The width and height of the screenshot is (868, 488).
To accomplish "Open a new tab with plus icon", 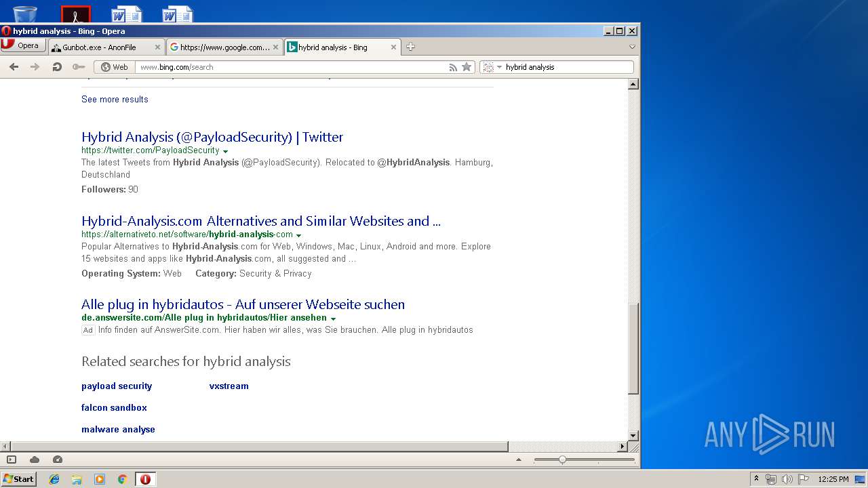I will click(x=410, y=47).
